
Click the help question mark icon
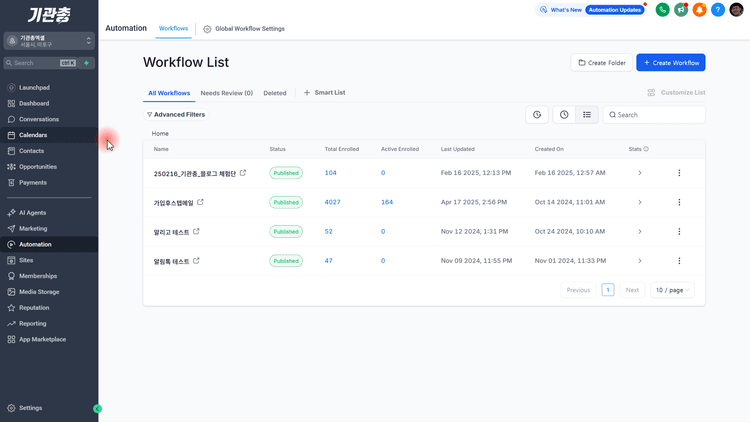coord(718,10)
